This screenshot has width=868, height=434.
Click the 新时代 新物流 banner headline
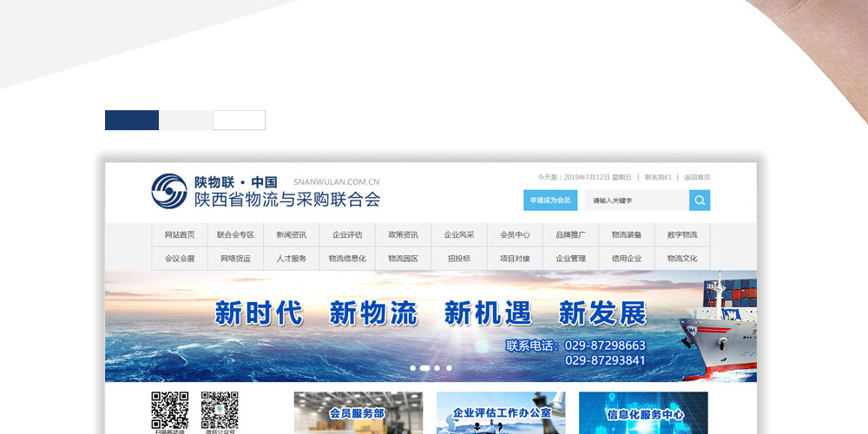click(x=317, y=313)
